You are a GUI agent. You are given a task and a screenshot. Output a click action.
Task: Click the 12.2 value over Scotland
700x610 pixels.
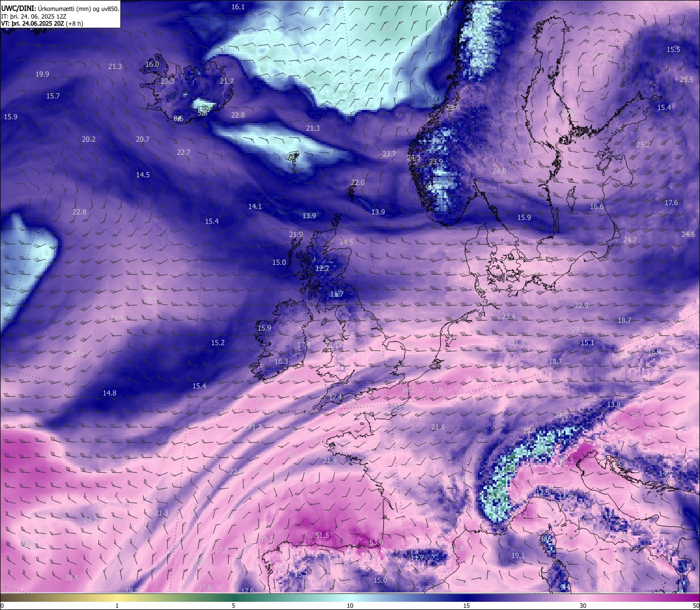323,268
